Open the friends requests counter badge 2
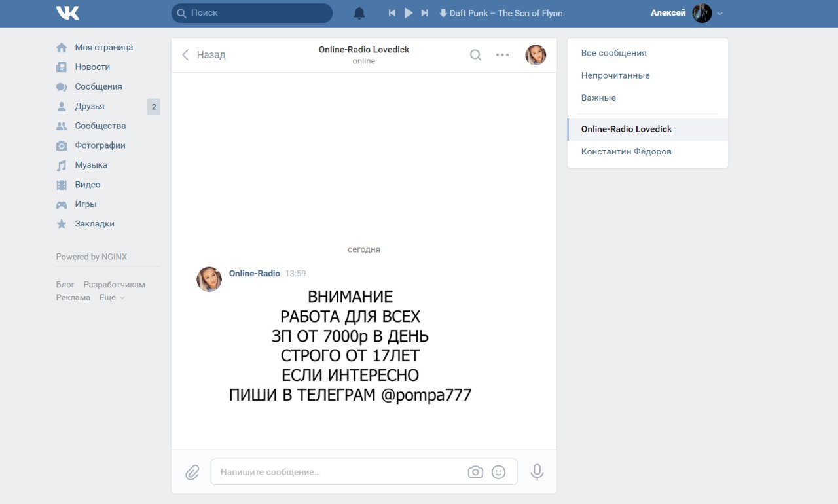The width and height of the screenshot is (838, 504). click(x=154, y=107)
